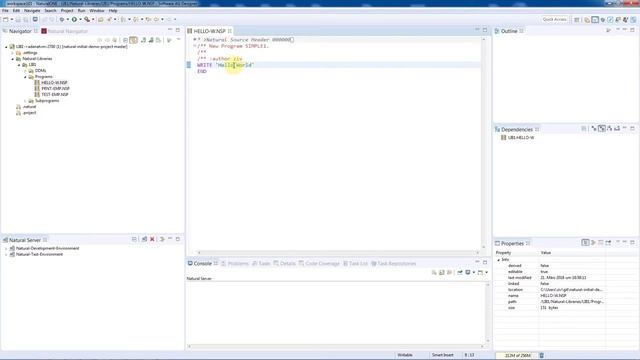The image size is (640, 360).
Task: Toggle Show Categories in Properties view
Action: pyautogui.click(x=585, y=242)
